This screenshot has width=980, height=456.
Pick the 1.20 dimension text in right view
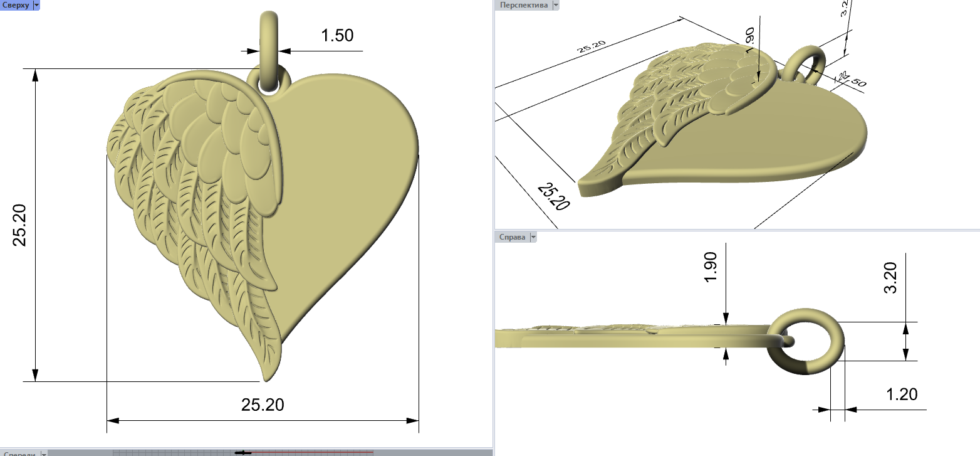[x=901, y=394]
